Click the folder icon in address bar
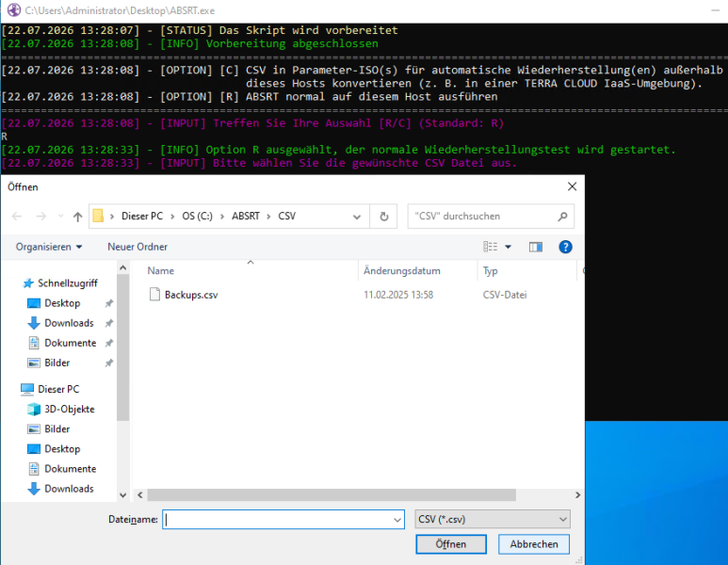 coord(98,216)
